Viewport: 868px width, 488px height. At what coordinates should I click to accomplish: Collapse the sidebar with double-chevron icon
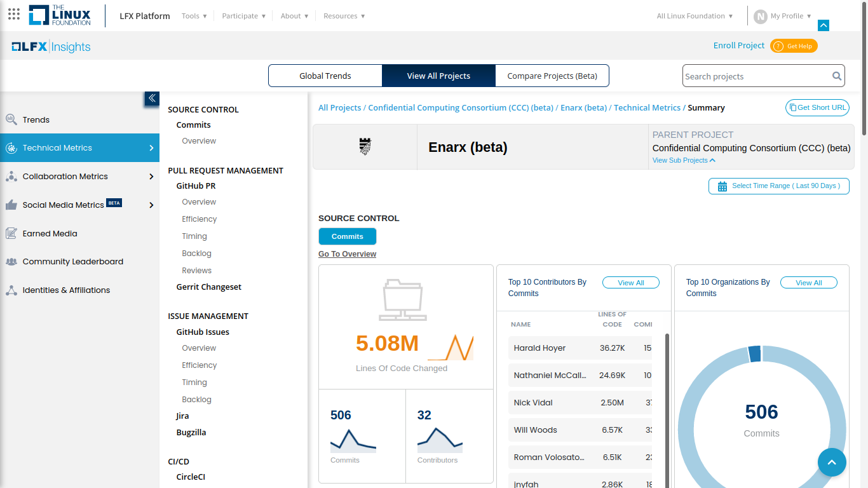pos(152,98)
